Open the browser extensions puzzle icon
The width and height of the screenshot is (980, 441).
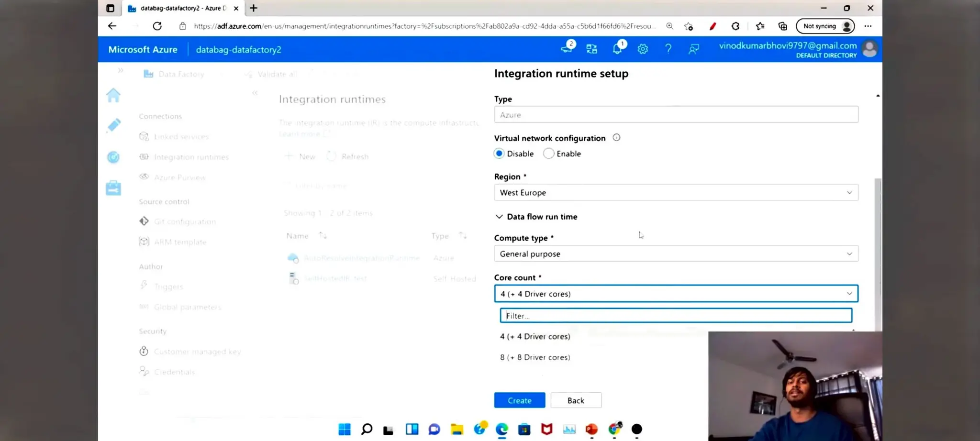(735, 26)
